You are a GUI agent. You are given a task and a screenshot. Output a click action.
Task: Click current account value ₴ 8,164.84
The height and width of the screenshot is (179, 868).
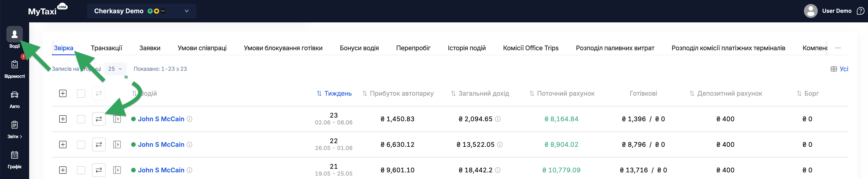click(x=561, y=119)
